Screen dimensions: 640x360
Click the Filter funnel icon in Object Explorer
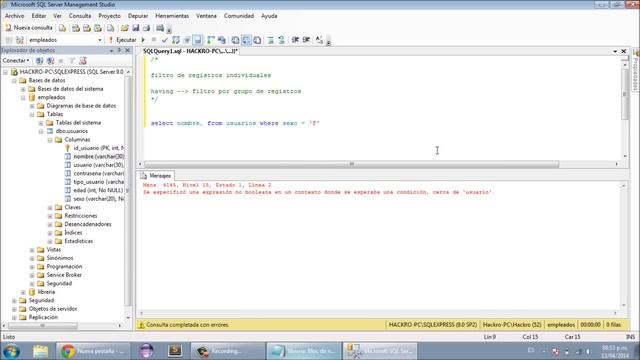tap(72, 61)
